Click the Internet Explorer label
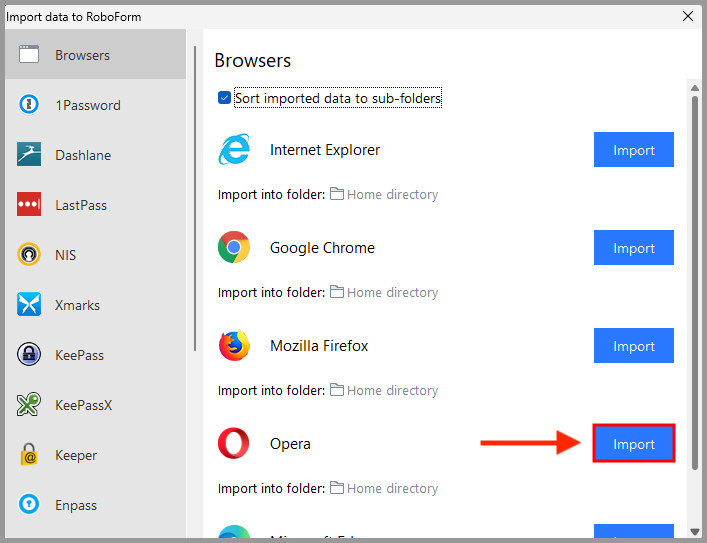The height and width of the screenshot is (543, 707). coord(325,149)
